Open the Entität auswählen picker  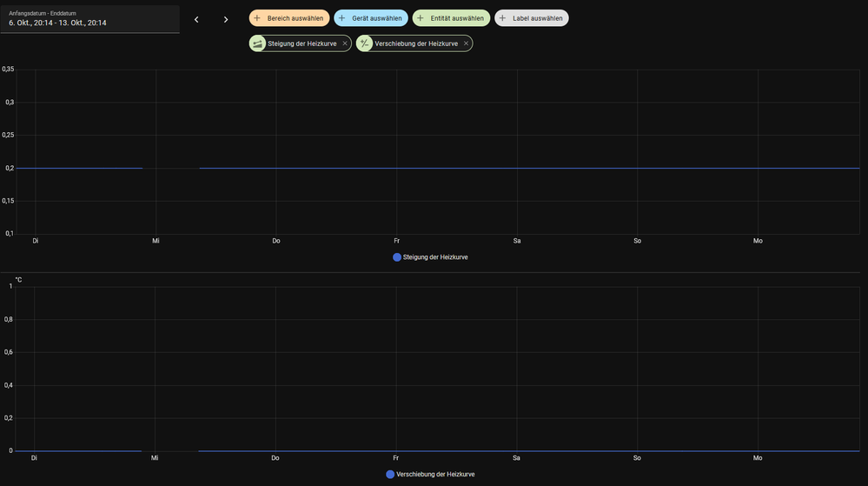pos(451,18)
